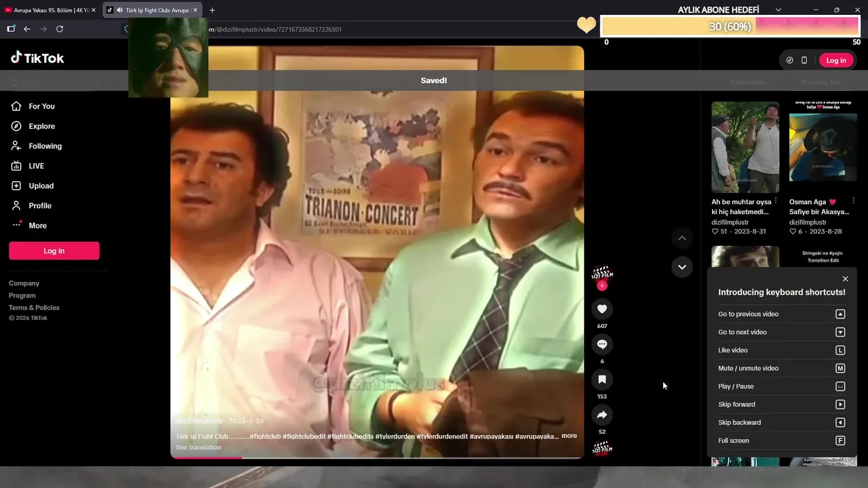Close the Avrupa Yakası YouTube tab

tap(94, 10)
